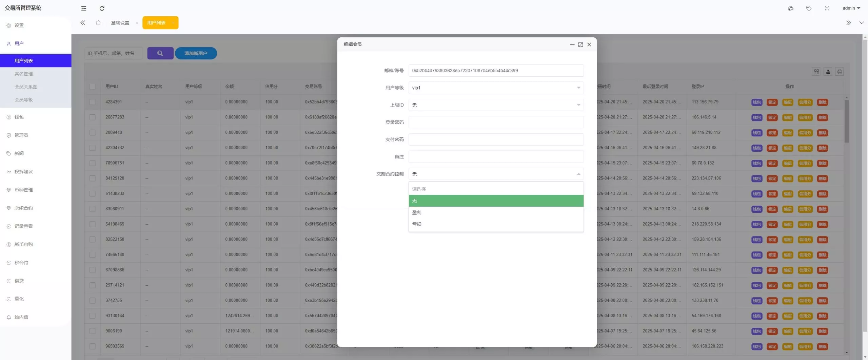Open 币种管理 from the sidebar
This screenshot has height=360, width=868.
tap(24, 190)
